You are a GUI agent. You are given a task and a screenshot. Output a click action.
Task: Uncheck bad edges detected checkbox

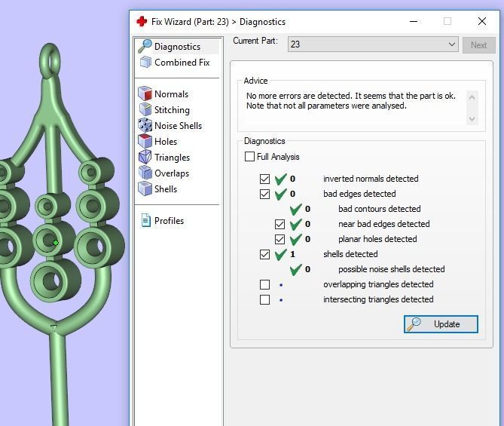click(x=264, y=194)
